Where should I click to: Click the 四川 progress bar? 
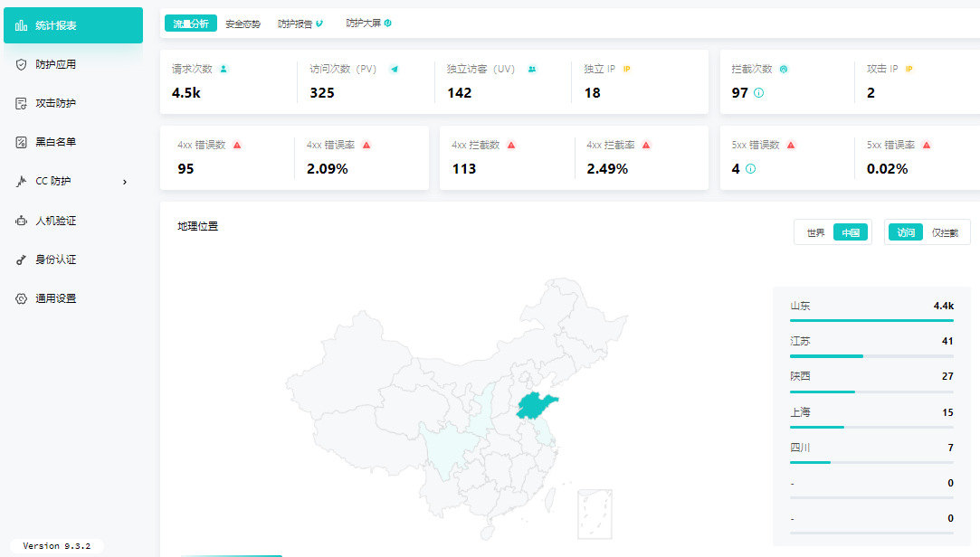point(872,462)
